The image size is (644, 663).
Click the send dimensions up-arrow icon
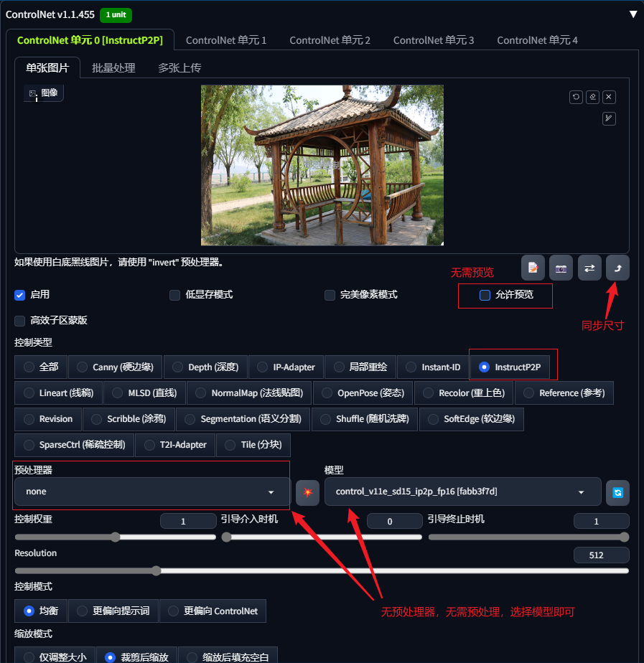[x=617, y=268]
